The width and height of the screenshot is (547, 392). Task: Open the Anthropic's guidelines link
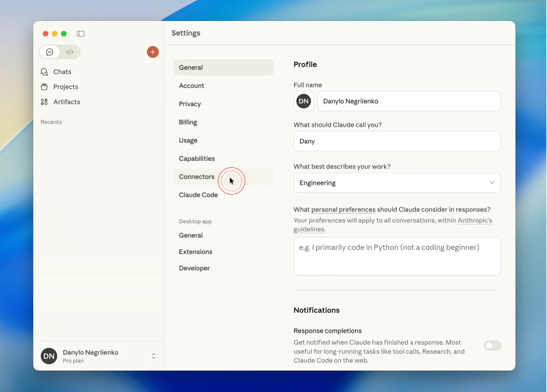[x=475, y=221]
